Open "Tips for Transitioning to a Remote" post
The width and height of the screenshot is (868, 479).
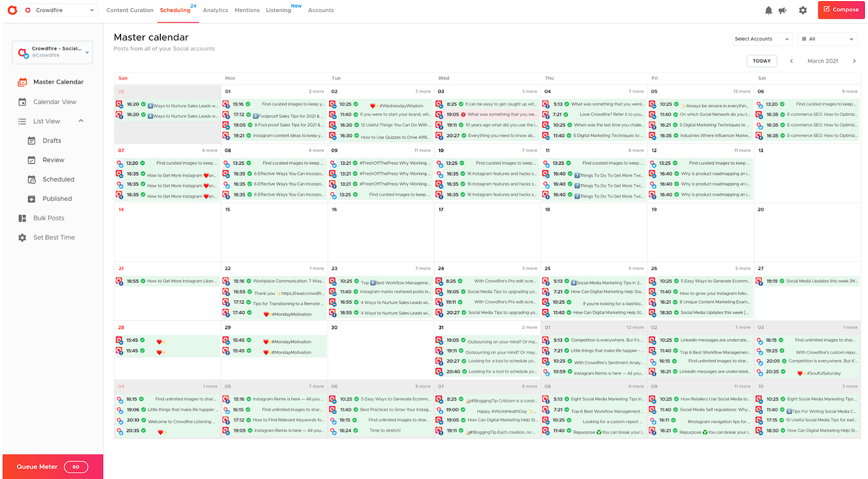(x=274, y=303)
